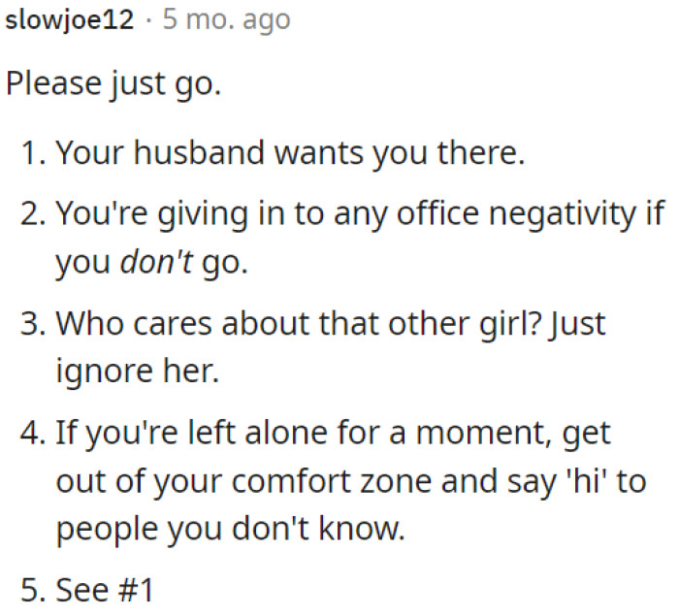The image size is (679, 616).
Task: Click the text "ignore her."
Action: (x=138, y=372)
